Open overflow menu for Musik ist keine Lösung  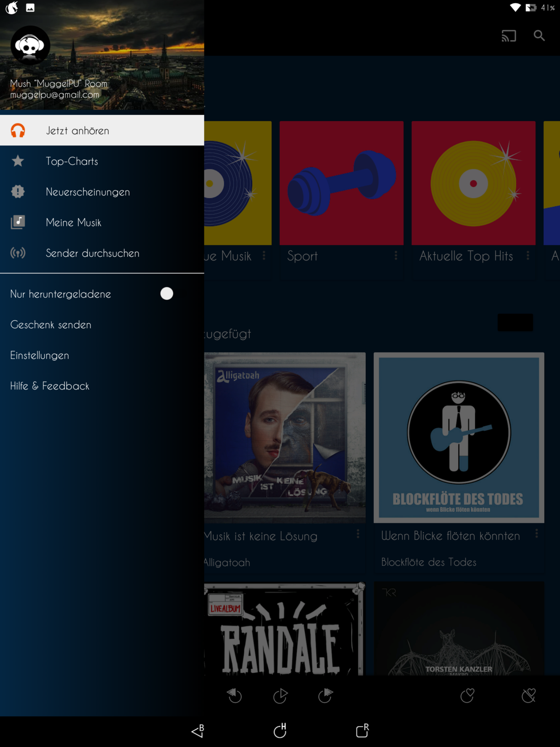click(x=358, y=534)
